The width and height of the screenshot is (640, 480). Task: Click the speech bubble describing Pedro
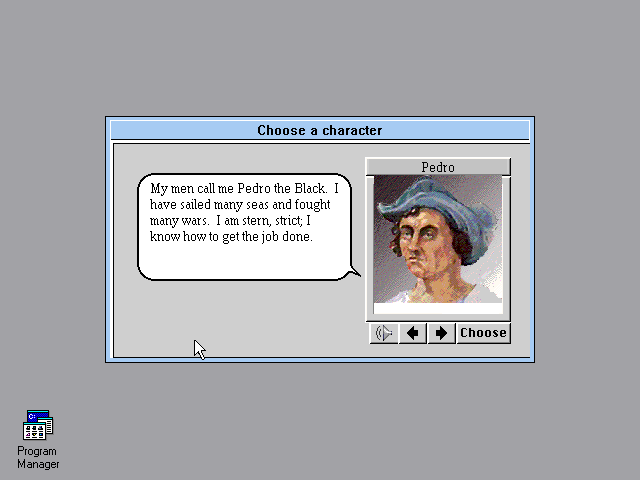pos(245,227)
